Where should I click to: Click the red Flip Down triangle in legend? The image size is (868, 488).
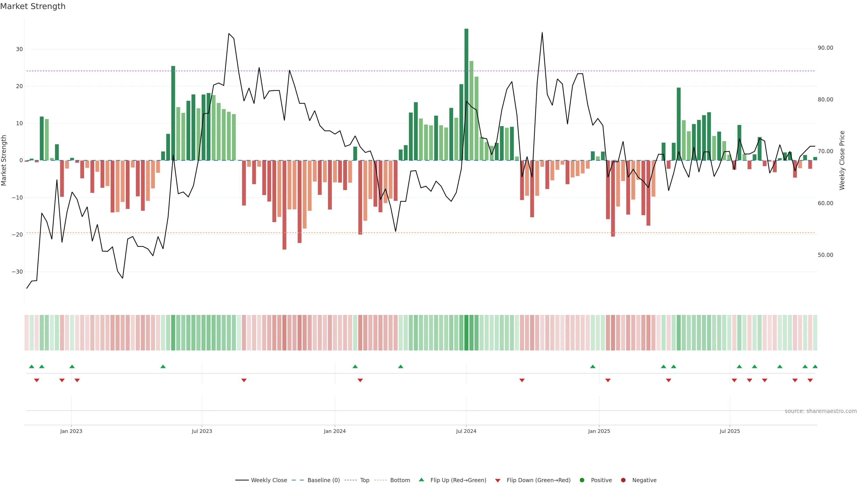click(498, 480)
